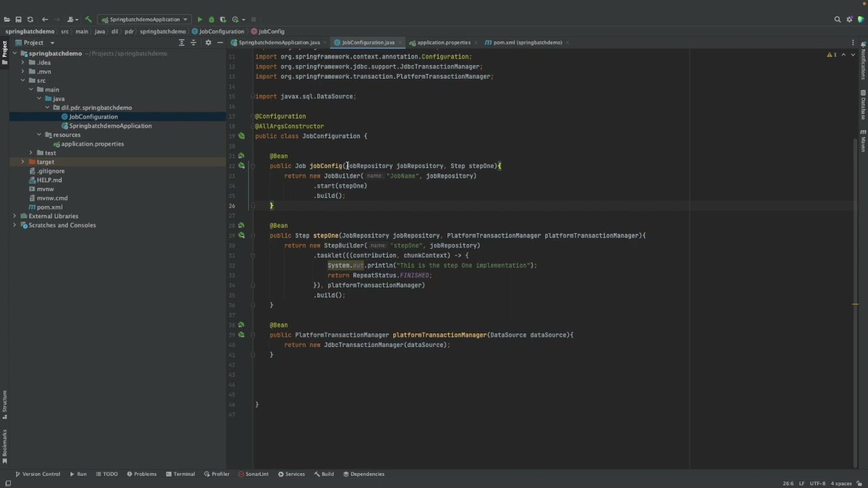Switch to pom.xml (springbatchdemo) tab
The image size is (868, 488).
pyautogui.click(x=527, y=43)
